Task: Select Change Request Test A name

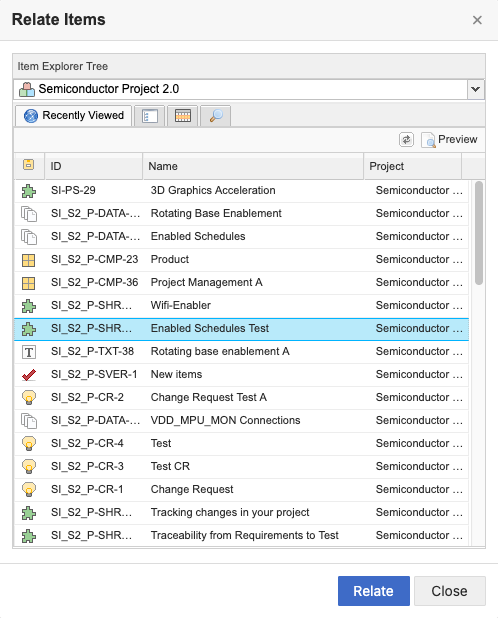Action: pos(209,397)
